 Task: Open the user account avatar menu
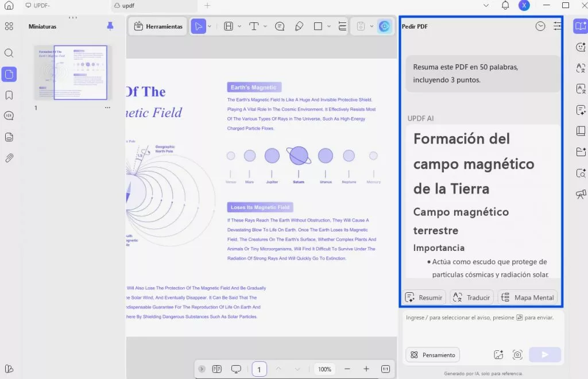point(524,5)
